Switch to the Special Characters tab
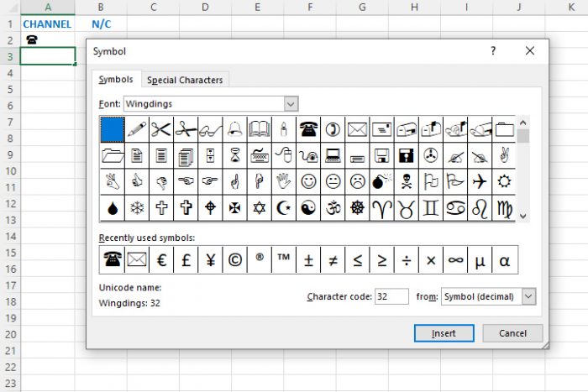Viewport: 588px width, 392px height. (185, 80)
